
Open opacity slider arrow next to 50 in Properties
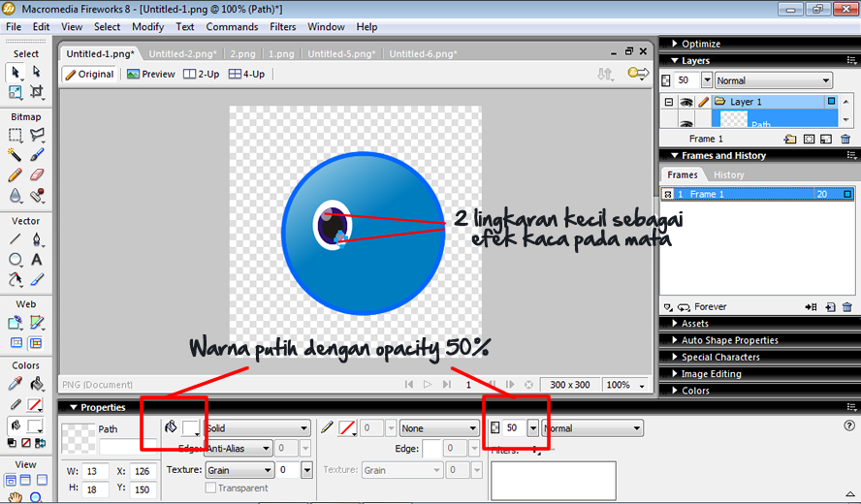coord(532,428)
